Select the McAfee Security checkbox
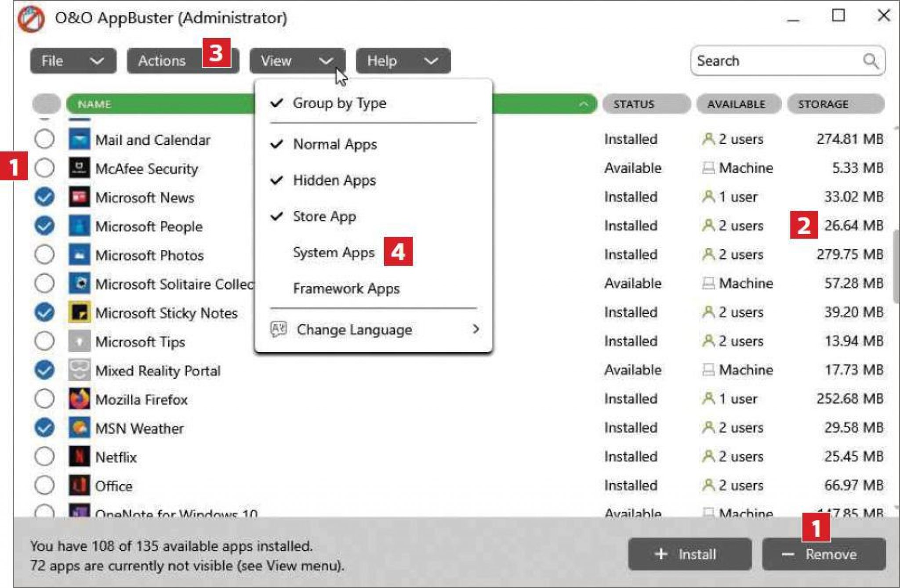This screenshot has width=900, height=588. point(44,168)
